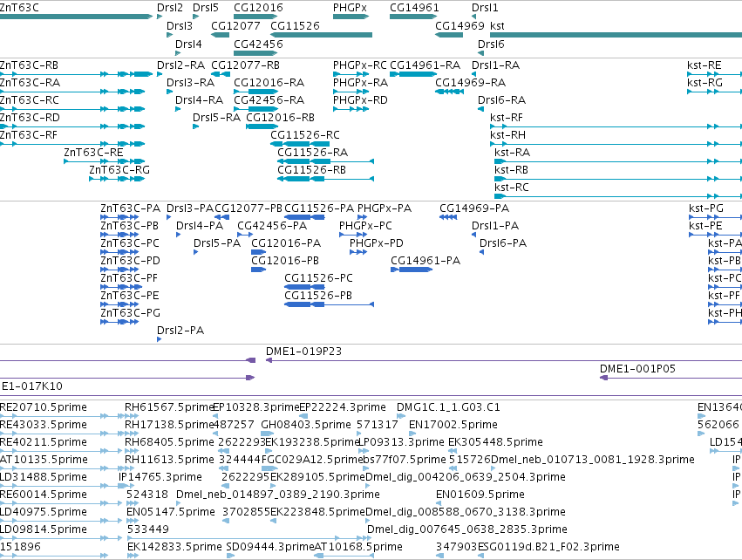Select the CG12077-RB transcript label

click(245, 65)
